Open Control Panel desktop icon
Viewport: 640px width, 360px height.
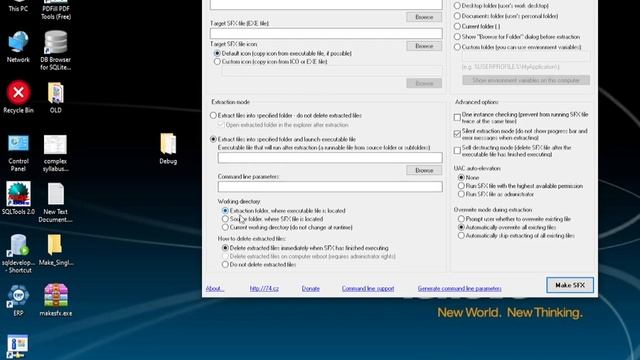click(18, 153)
